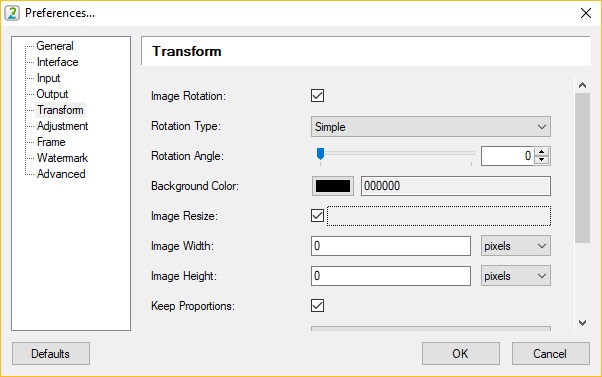602x377 pixels.
Task: Open the Rotation Type dropdown
Action: 431,127
